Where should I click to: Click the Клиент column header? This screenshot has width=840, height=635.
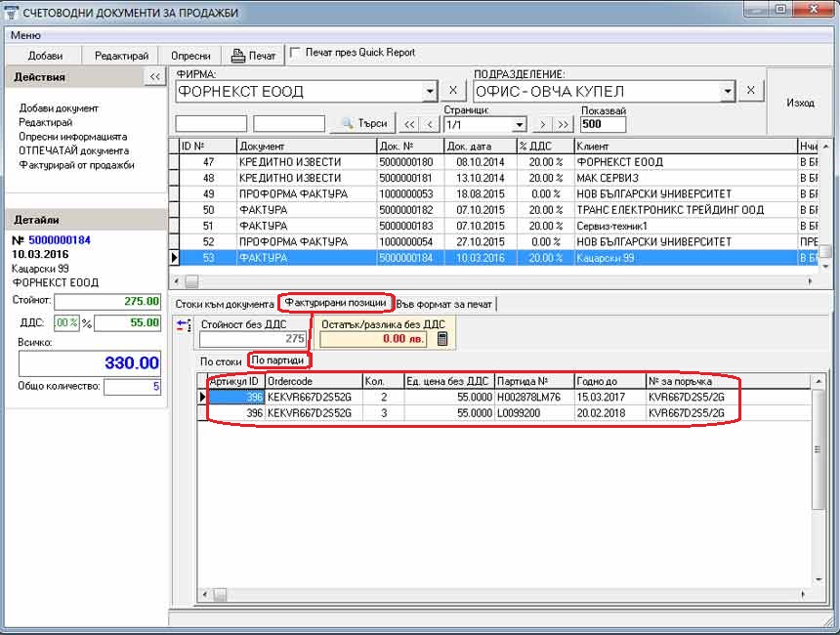686,147
